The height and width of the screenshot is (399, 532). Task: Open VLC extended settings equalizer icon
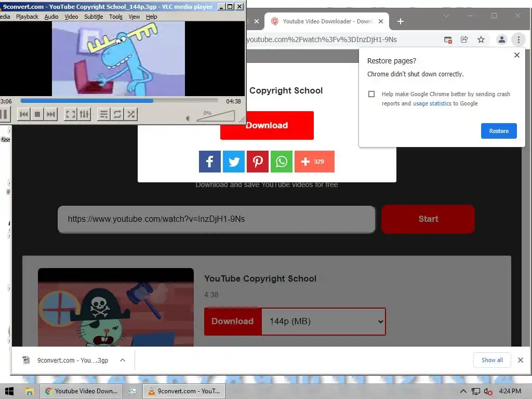coord(84,114)
